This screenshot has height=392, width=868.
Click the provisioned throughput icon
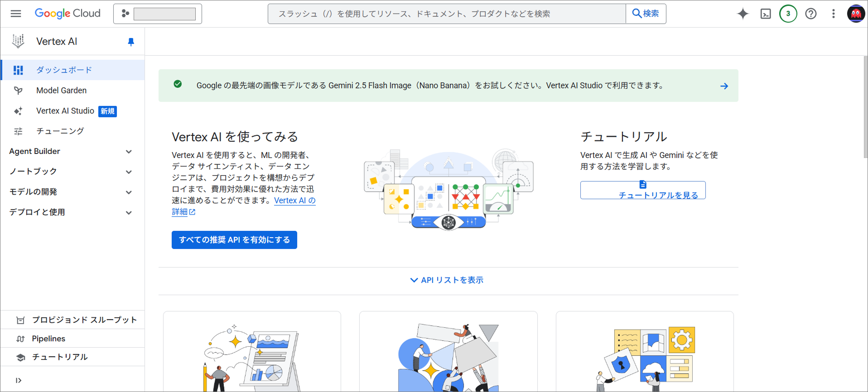[x=20, y=320]
